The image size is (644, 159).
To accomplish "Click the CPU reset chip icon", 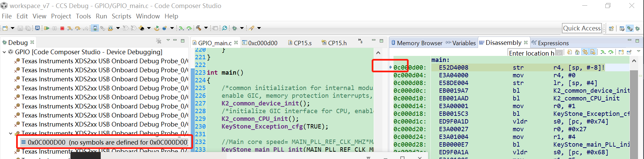I will coord(141,28).
